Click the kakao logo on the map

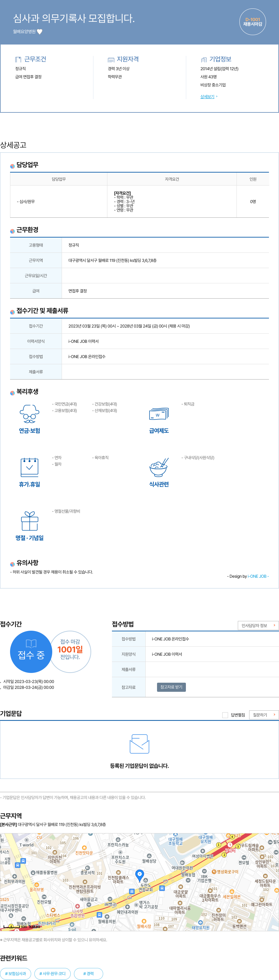pos(34,926)
